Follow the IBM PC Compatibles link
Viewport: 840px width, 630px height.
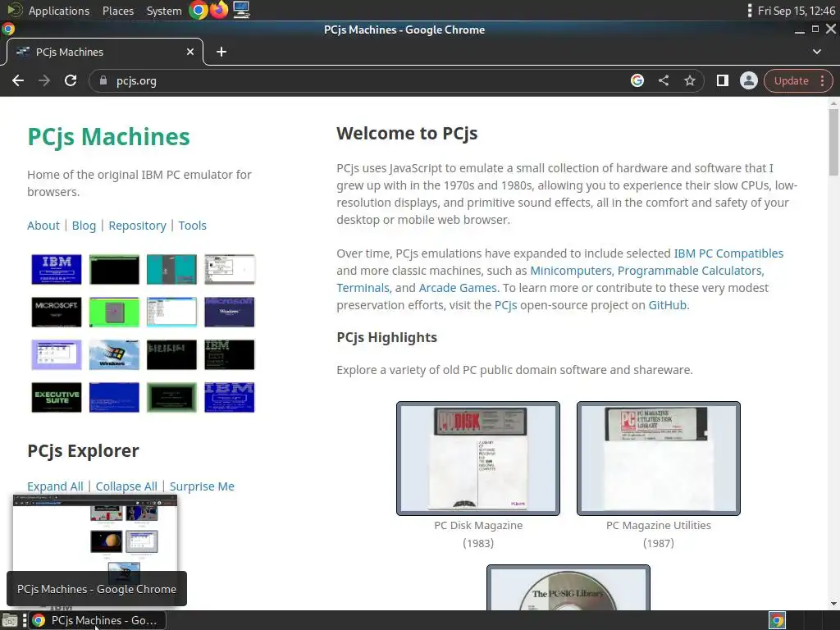(728, 253)
